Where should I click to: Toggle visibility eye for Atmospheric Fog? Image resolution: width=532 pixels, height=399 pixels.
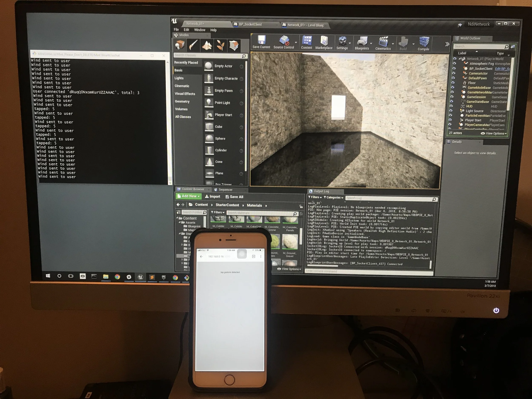click(x=454, y=63)
